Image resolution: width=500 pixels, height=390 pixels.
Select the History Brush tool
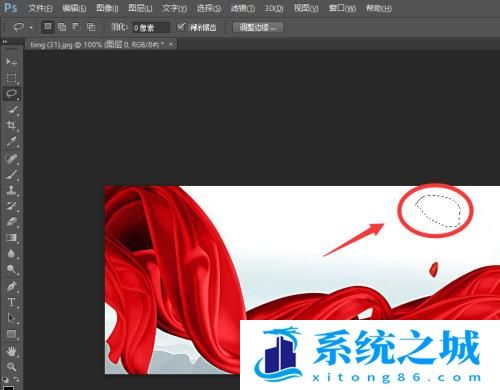pos(11,206)
